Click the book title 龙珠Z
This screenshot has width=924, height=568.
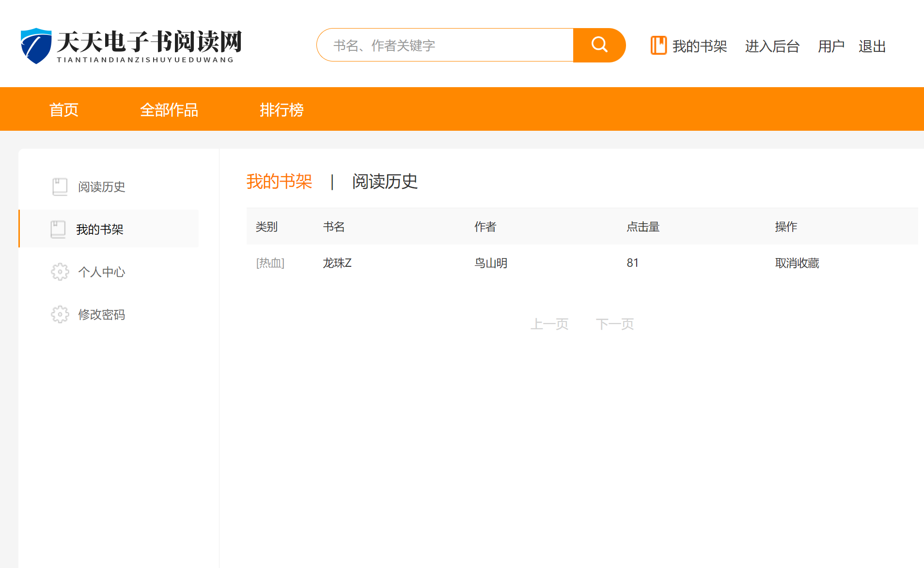(337, 262)
